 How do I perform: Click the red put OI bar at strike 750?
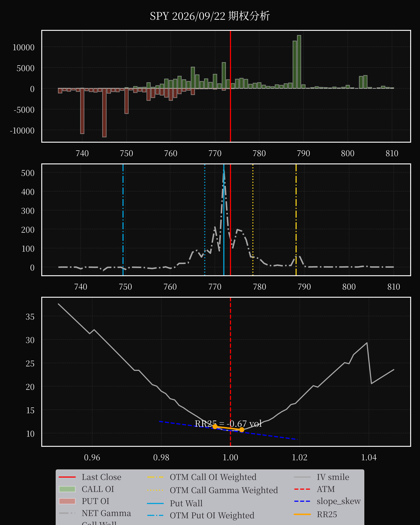[x=126, y=101]
